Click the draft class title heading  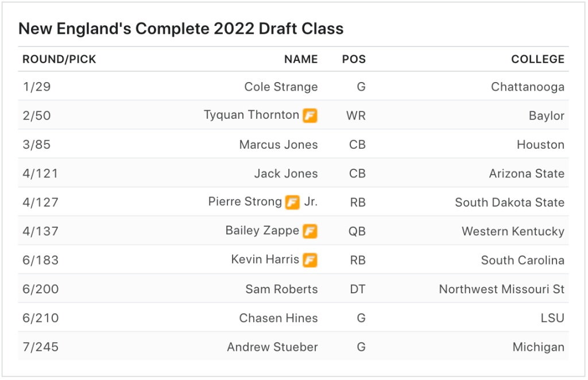[181, 29]
